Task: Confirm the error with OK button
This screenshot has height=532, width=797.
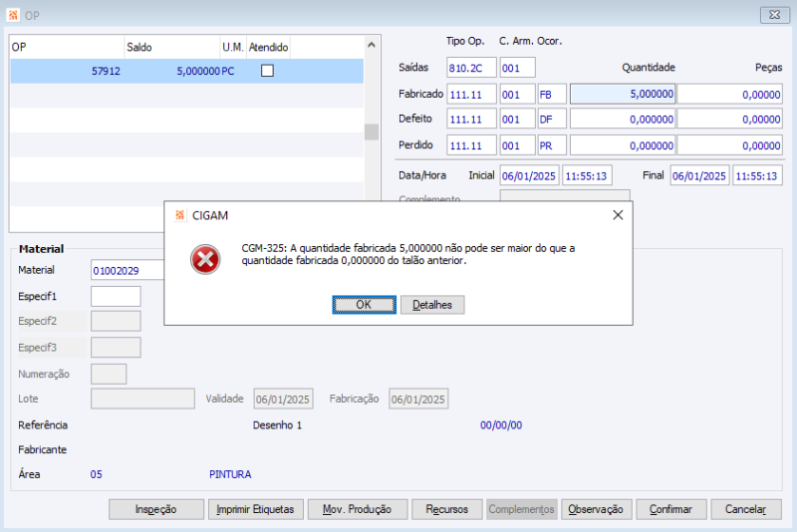Action: pos(364,305)
